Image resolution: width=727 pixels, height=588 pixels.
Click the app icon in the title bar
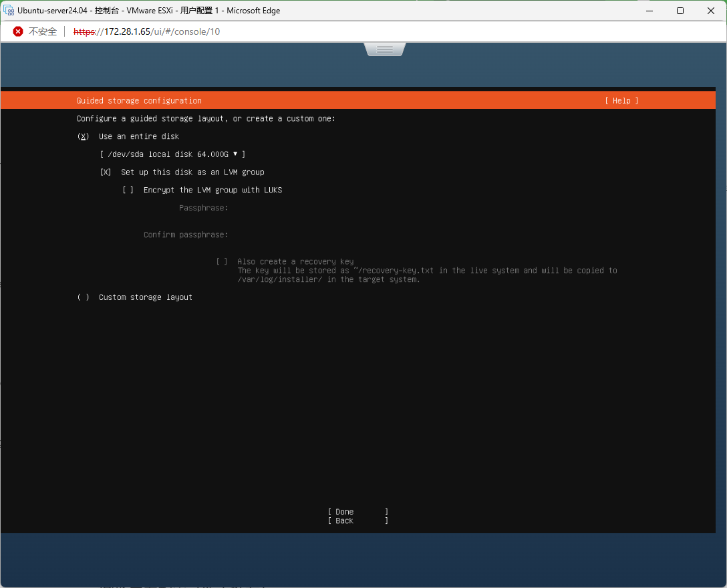pos(9,11)
